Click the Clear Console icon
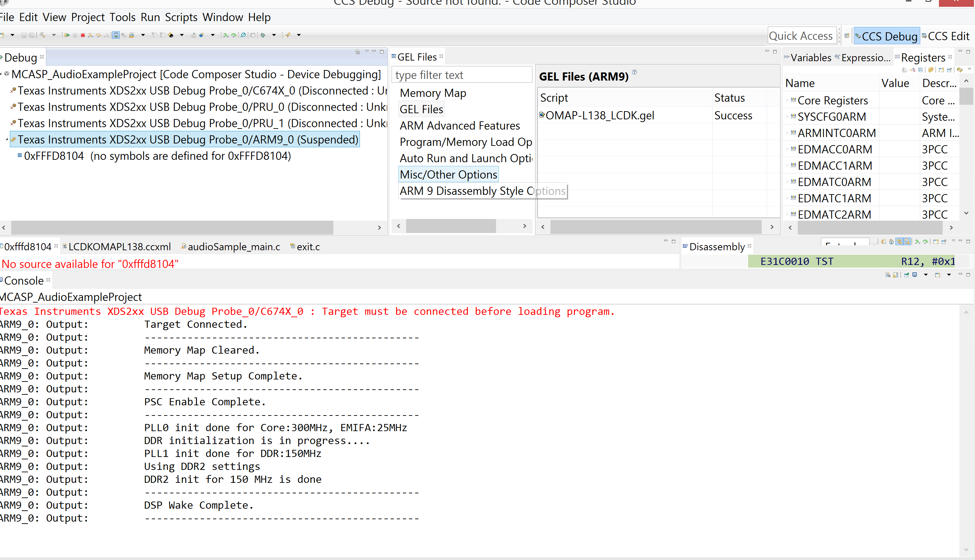 [888, 275]
